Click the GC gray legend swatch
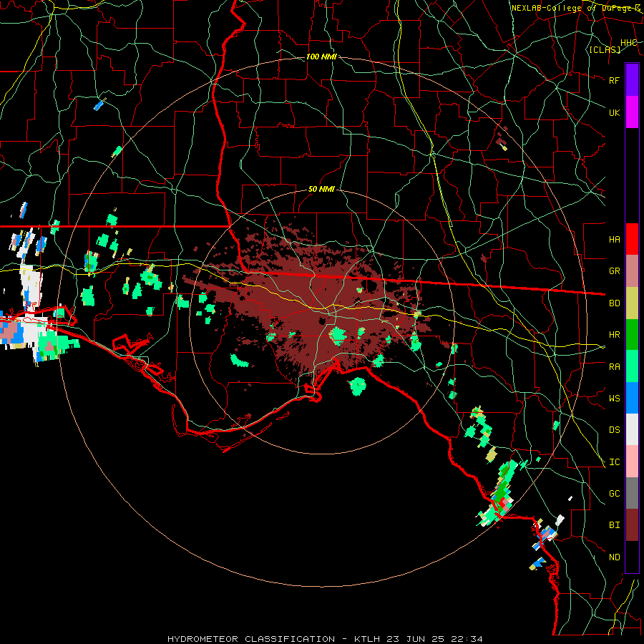This screenshot has width=644, height=644. [x=632, y=493]
